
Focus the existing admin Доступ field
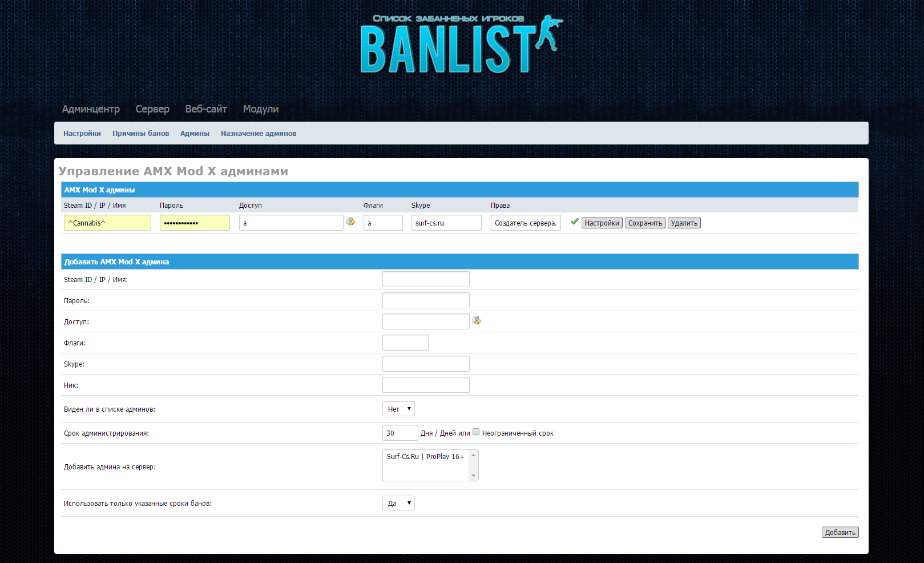pos(291,223)
